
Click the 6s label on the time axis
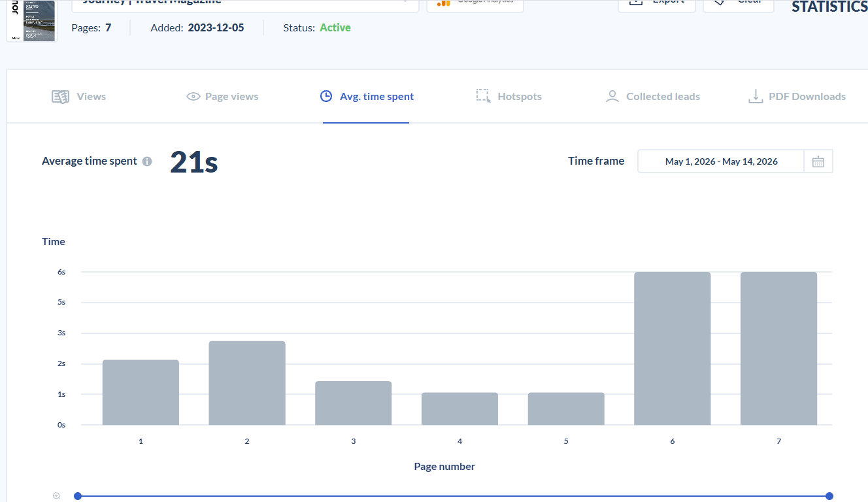tap(61, 272)
